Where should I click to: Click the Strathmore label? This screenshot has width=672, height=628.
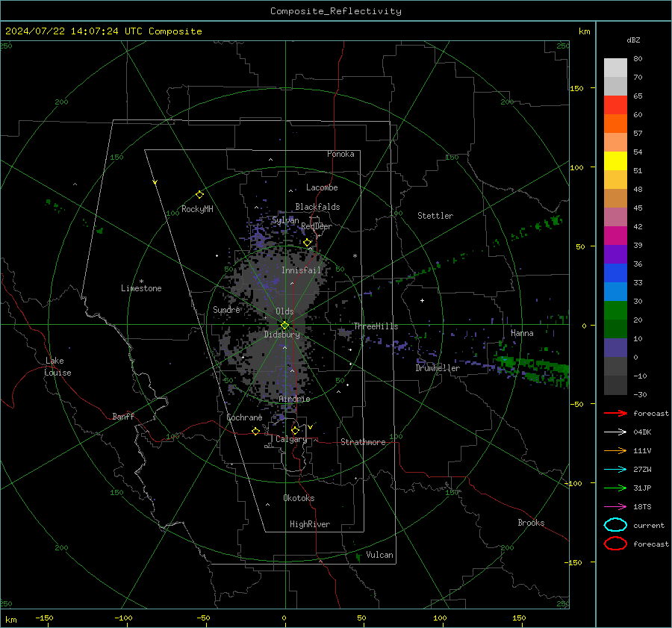tap(363, 442)
